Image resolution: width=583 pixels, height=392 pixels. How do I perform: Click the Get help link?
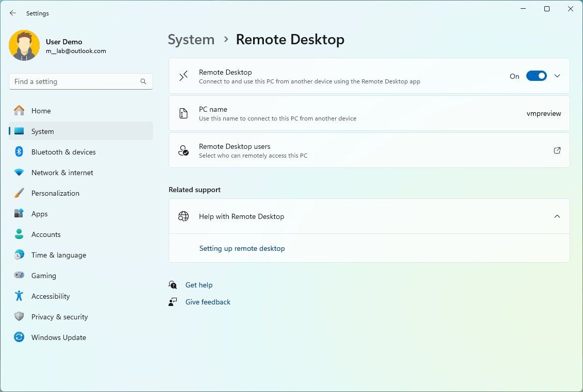(198, 285)
